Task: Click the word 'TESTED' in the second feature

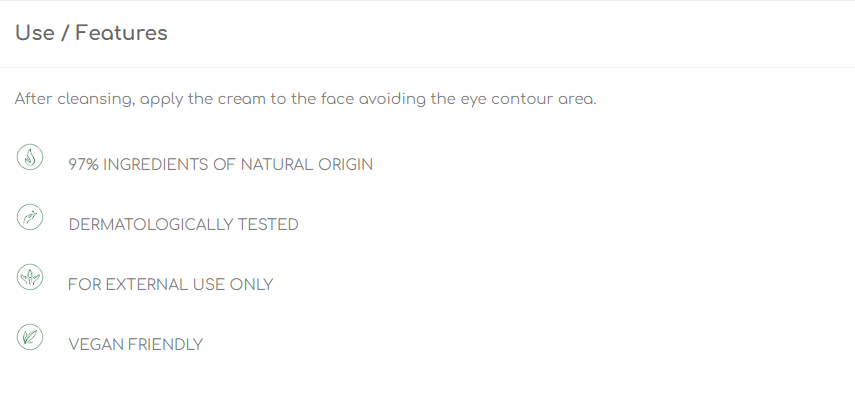Action: point(268,225)
